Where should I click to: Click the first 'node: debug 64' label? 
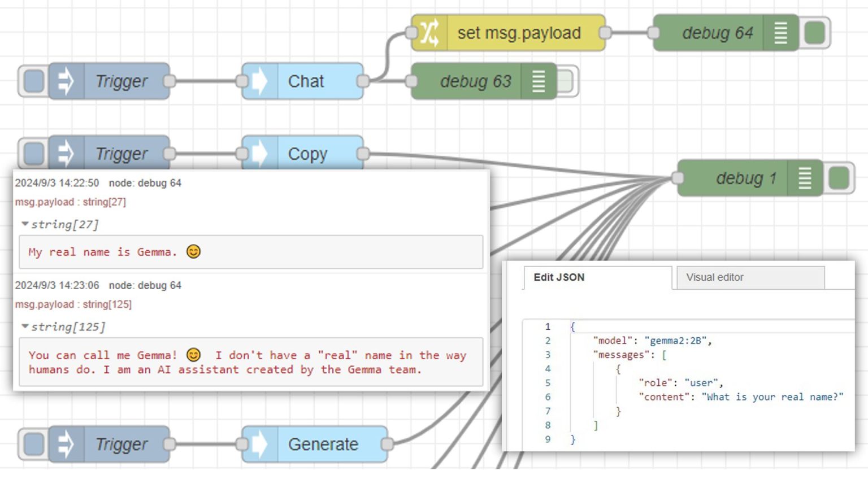pos(145,183)
